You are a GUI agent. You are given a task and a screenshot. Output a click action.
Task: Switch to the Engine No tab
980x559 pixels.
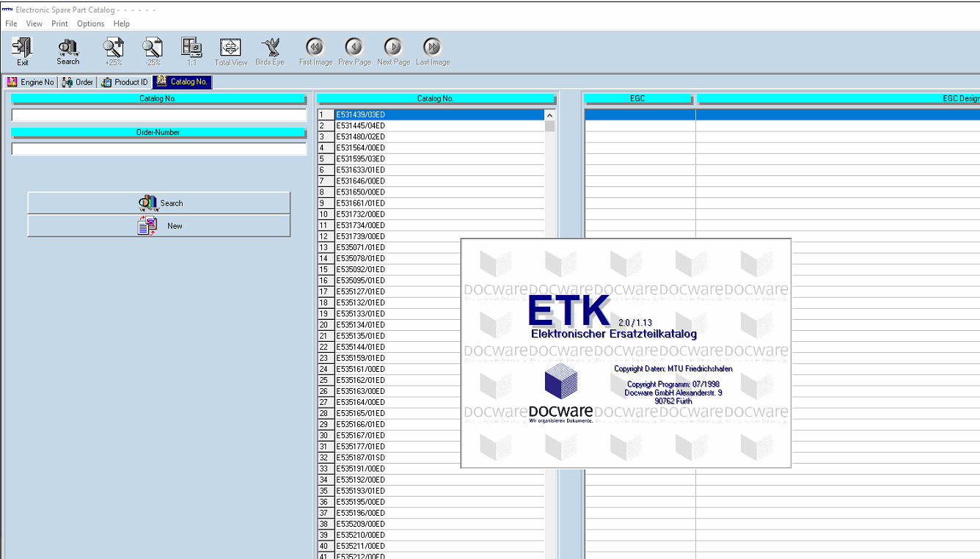[x=31, y=82]
